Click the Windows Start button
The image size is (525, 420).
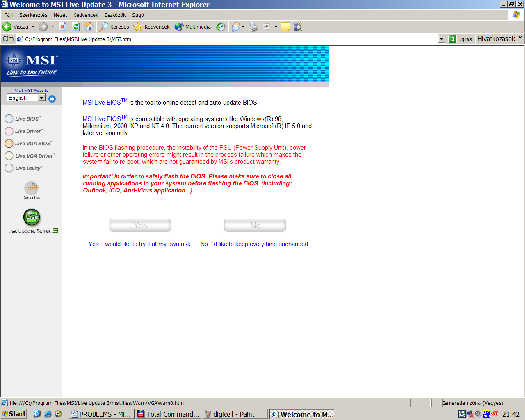(14, 414)
